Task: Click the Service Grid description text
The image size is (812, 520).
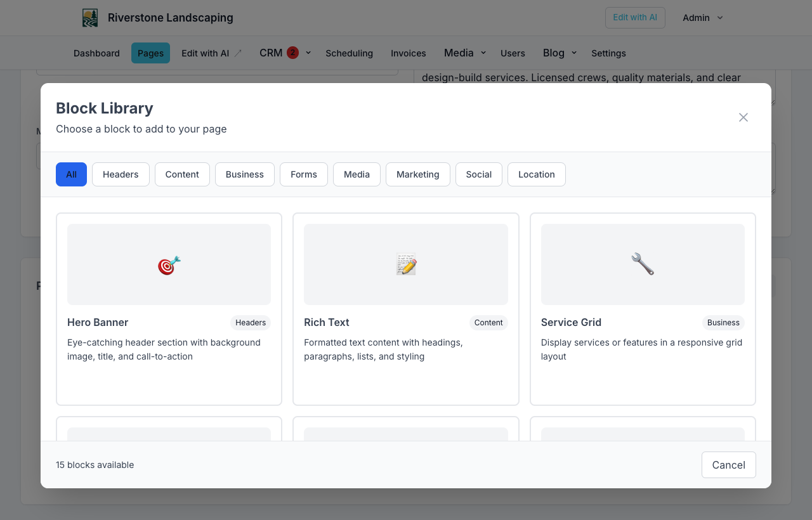Action: pos(641,349)
